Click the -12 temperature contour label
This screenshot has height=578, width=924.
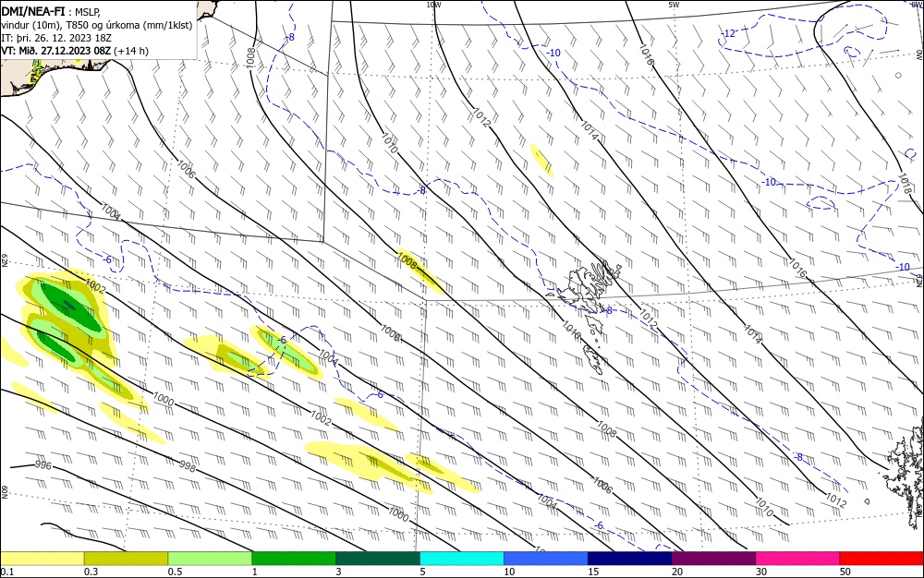[x=729, y=33]
